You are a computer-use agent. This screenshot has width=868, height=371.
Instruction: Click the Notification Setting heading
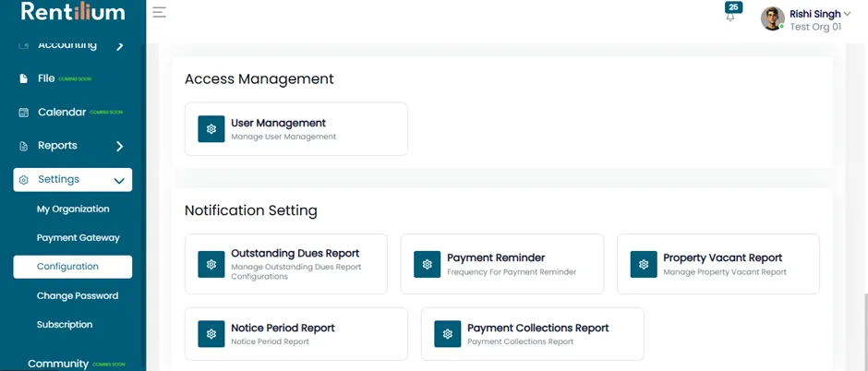coord(251,210)
